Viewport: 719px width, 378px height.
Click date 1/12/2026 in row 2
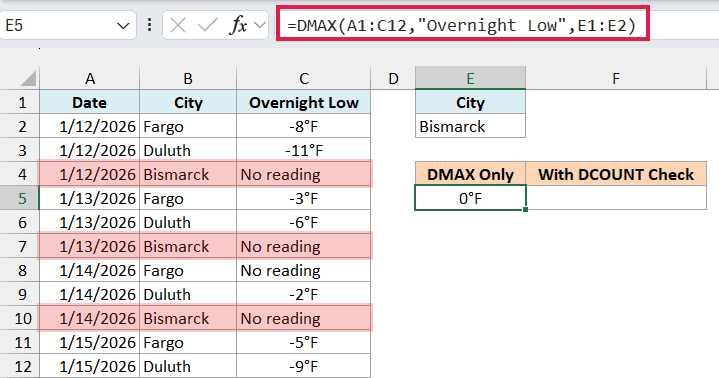pos(90,126)
